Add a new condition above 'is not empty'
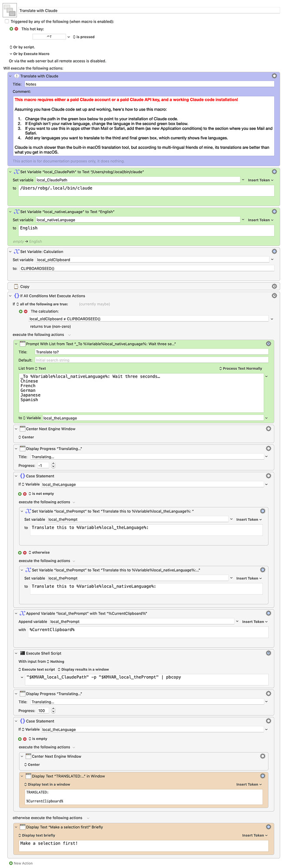This screenshot has height=868, width=283. point(20,494)
